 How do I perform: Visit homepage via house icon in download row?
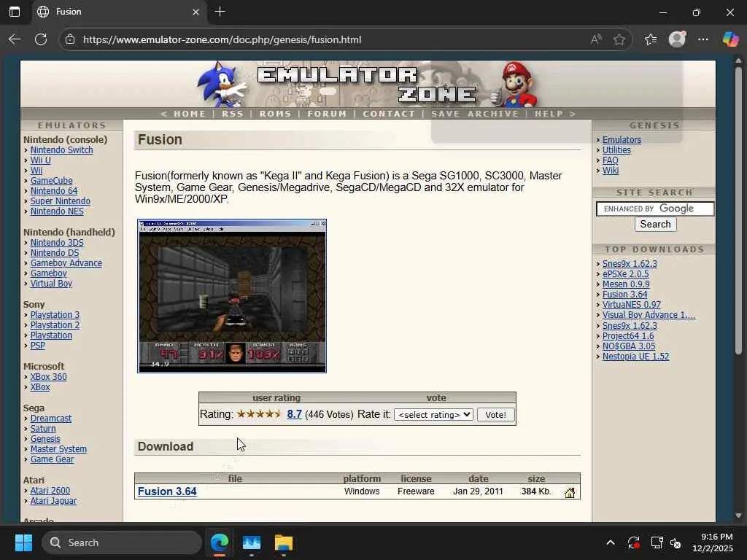pyautogui.click(x=569, y=493)
